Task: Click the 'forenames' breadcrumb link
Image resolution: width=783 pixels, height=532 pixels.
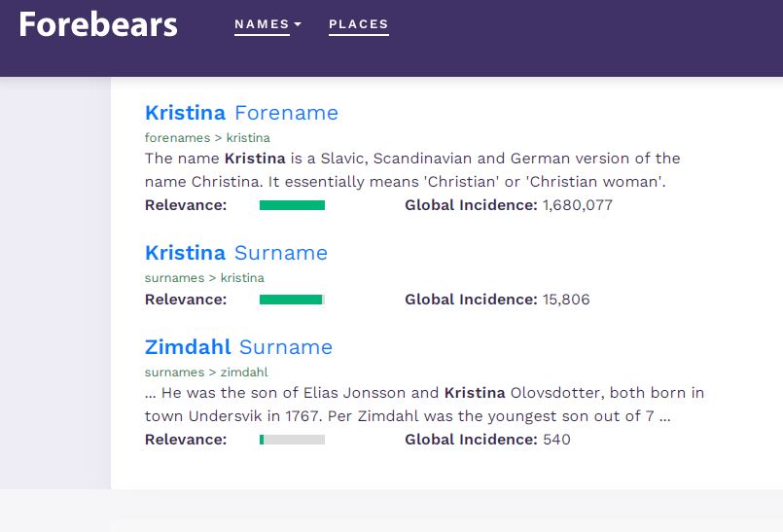Action: [x=177, y=138]
